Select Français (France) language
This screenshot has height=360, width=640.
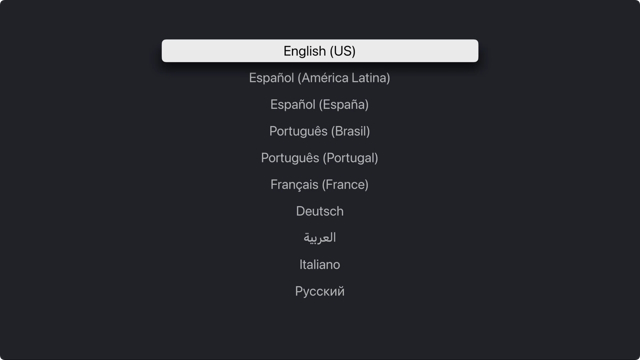(320, 184)
